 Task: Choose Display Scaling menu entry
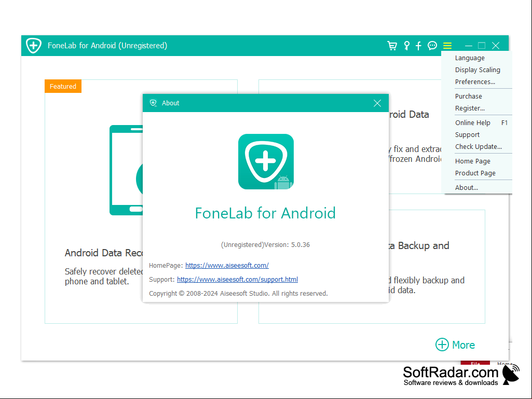(x=476, y=70)
